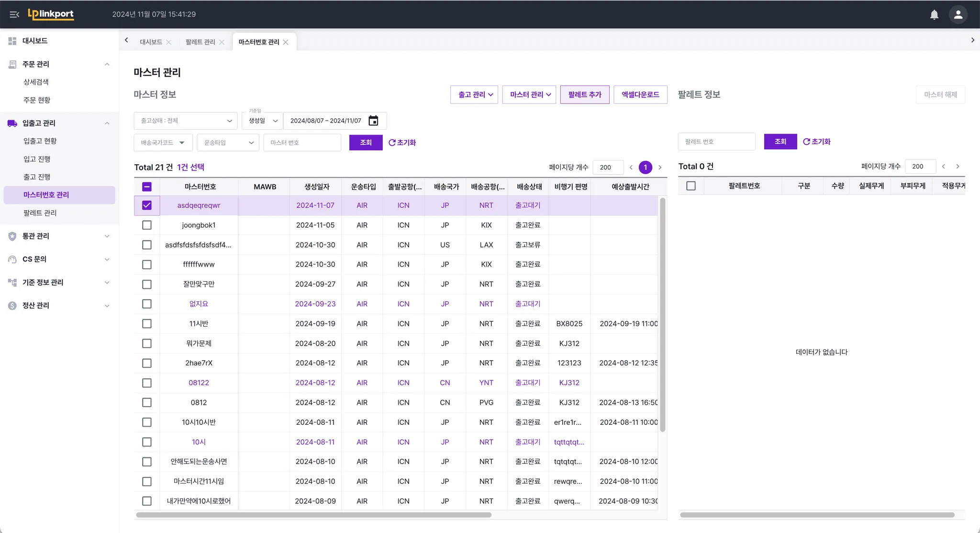Open the date range calendar icon
This screenshot has width=980, height=533.
click(373, 121)
